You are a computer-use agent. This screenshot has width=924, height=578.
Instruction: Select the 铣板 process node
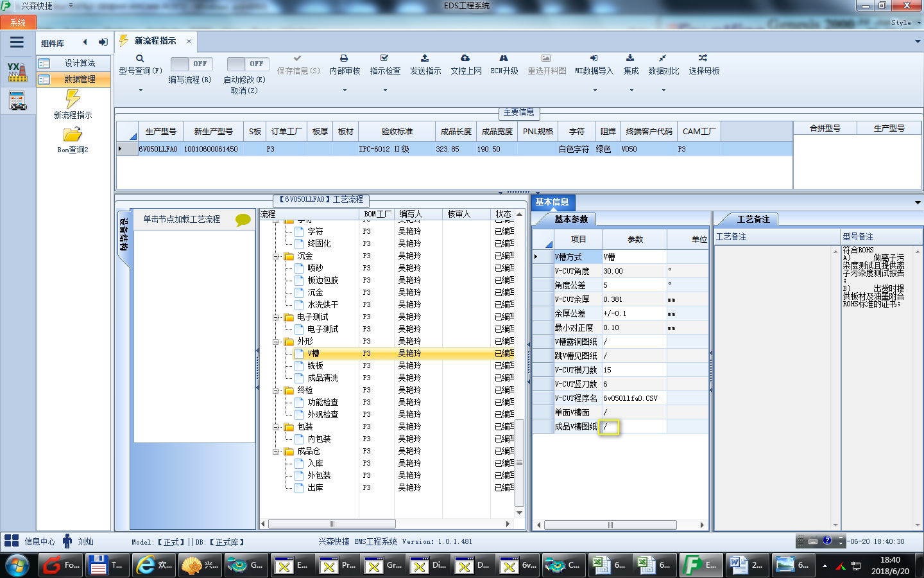315,365
